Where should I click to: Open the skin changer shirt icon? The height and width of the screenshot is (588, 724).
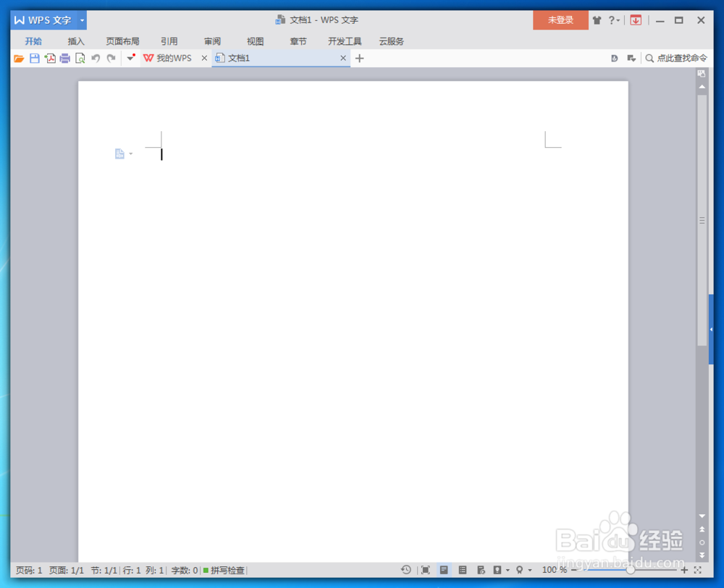tap(597, 20)
